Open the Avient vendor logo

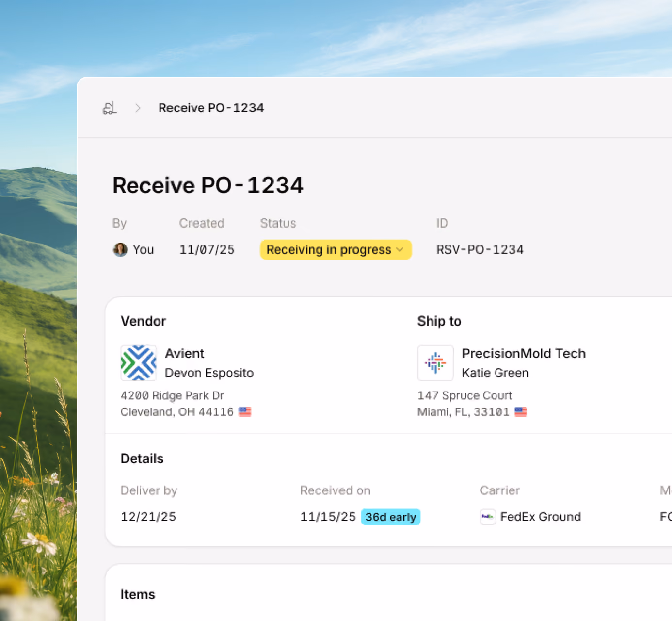click(139, 363)
